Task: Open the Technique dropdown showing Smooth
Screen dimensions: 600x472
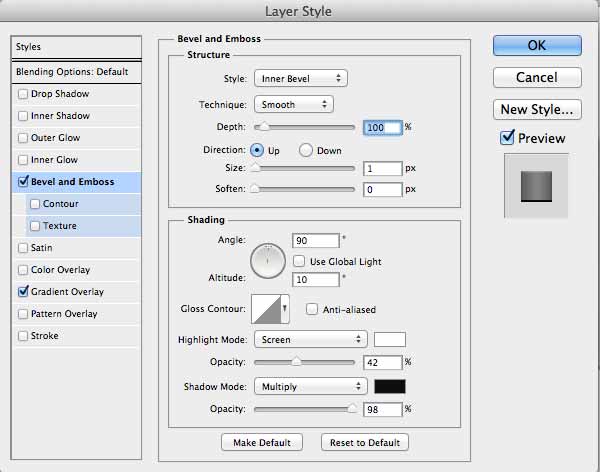Action: pos(294,105)
